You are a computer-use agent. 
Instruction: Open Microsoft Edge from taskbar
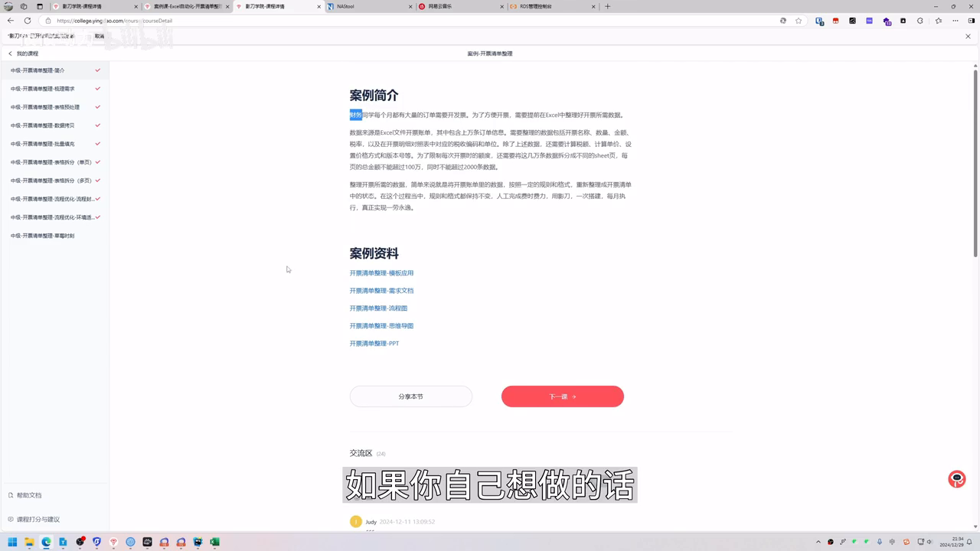[x=46, y=542]
